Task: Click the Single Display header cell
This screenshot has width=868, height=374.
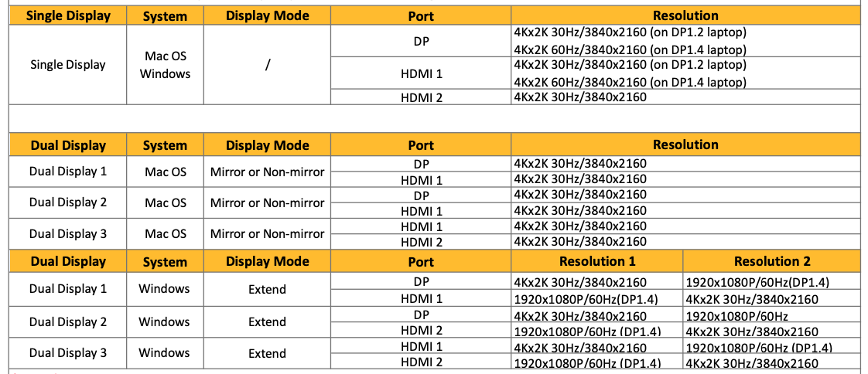Action: tap(67, 15)
